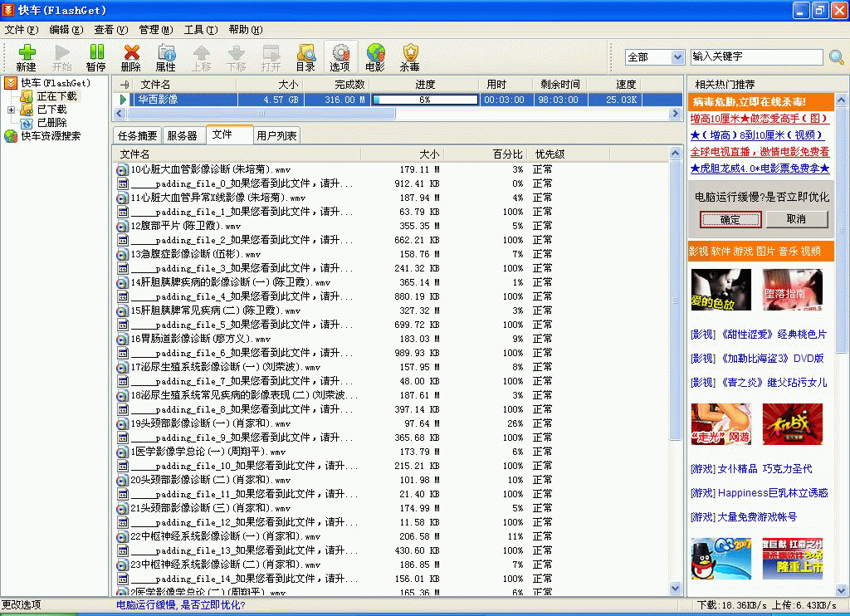Viewport: 850px width, 616px height.
Task: Click file icon of 19头颈部影像诊断(一).wmv
Action: (123, 423)
